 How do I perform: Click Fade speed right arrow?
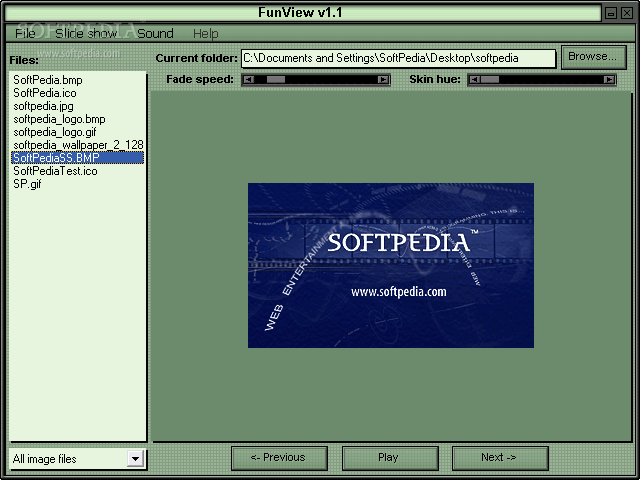383,80
